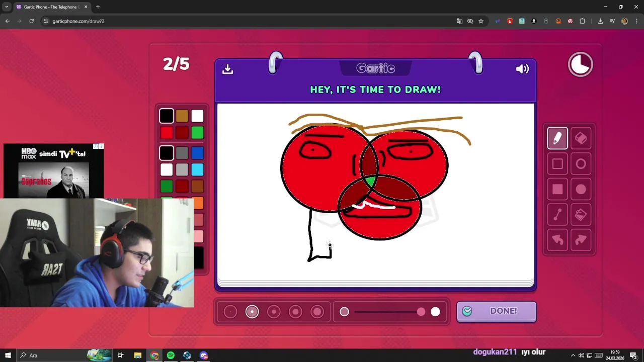Choose the light pink color swatch
644x362 pixels.
tap(198, 236)
